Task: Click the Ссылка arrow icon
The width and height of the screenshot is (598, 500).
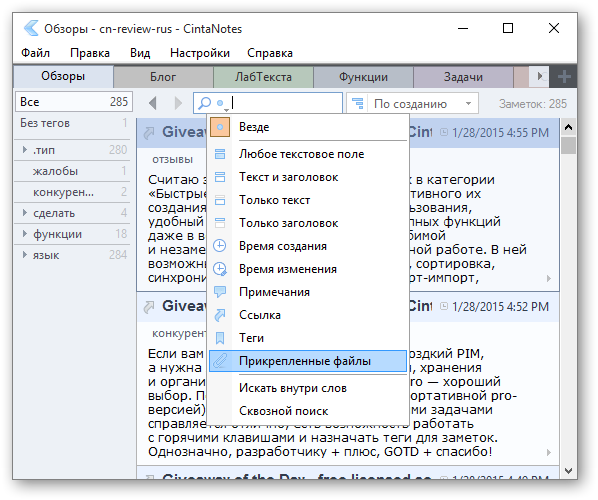Action: (220, 315)
